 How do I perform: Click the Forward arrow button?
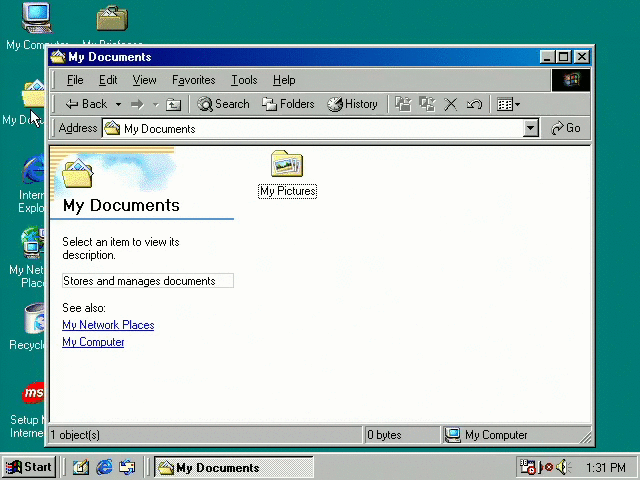pos(137,104)
